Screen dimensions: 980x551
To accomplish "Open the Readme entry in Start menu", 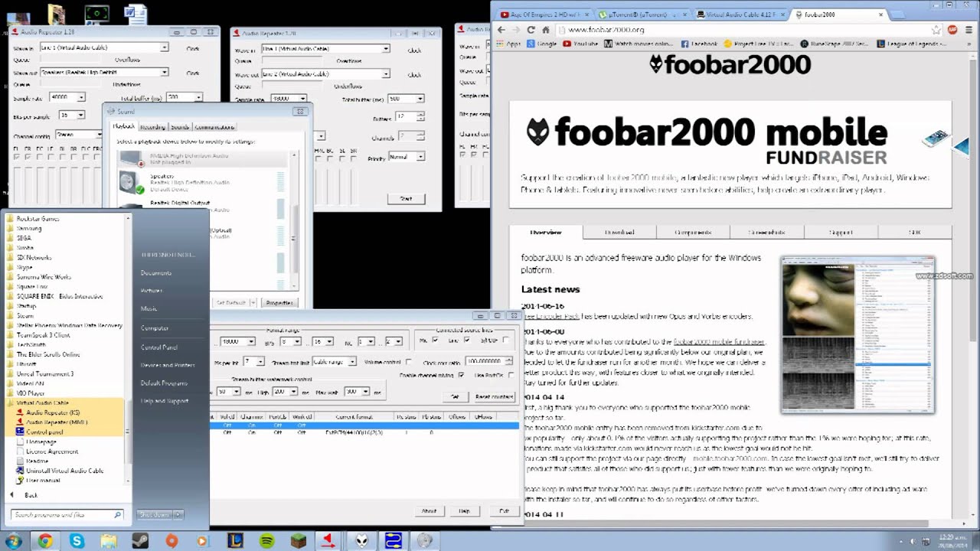I will click(38, 461).
